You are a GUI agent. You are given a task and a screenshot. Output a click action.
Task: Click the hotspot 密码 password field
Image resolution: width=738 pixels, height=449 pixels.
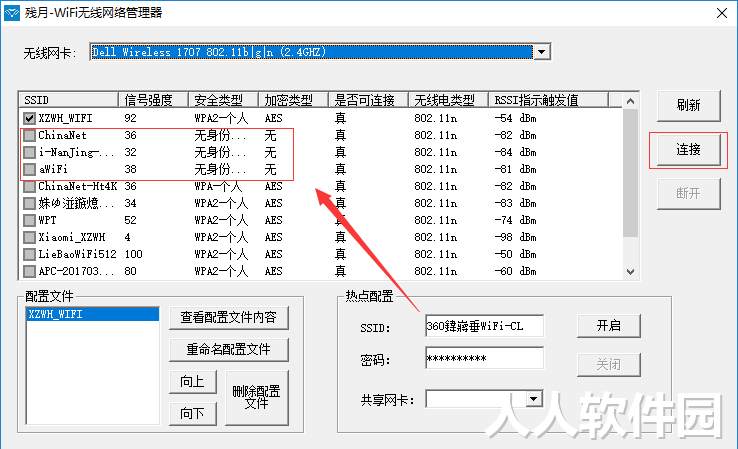484,358
